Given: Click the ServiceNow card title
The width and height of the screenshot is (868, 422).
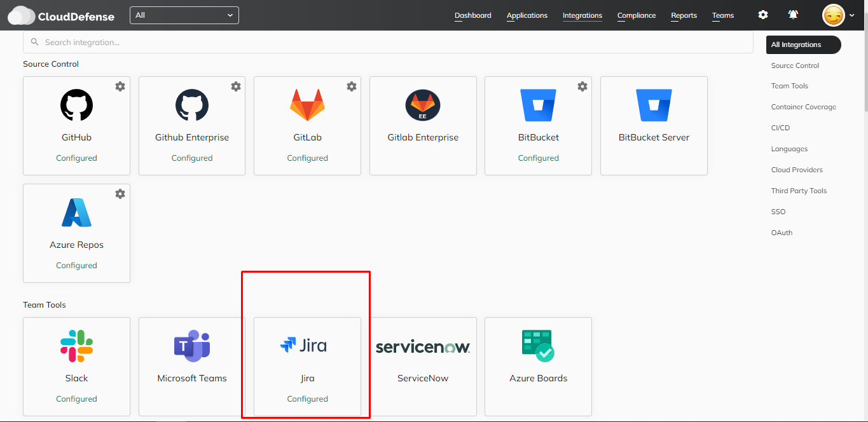Looking at the screenshot, I should [423, 378].
